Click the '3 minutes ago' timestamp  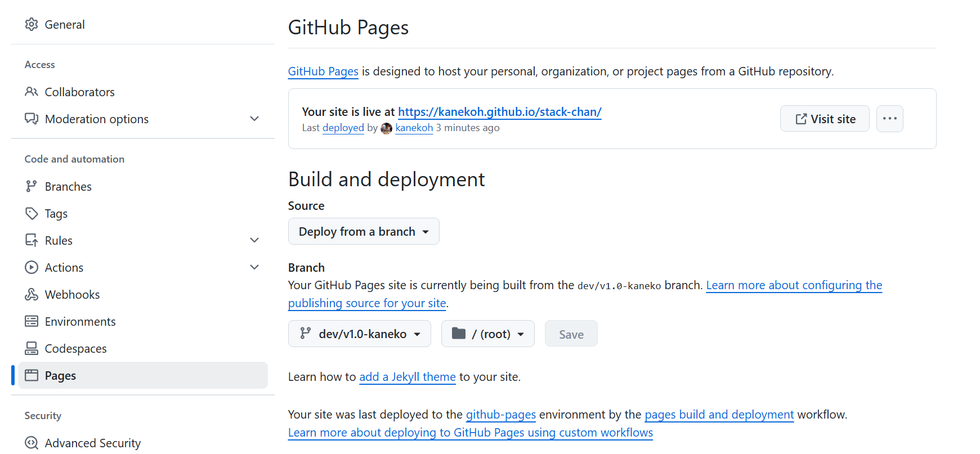(x=468, y=128)
